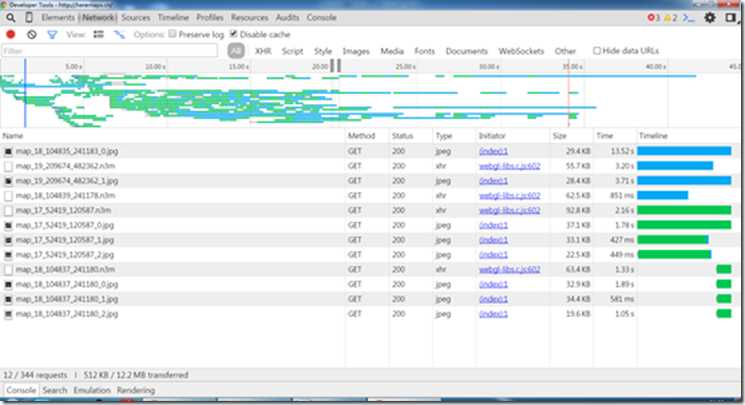745x405 pixels.
Task: Clear the network log icon
Action: (x=31, y=34)
